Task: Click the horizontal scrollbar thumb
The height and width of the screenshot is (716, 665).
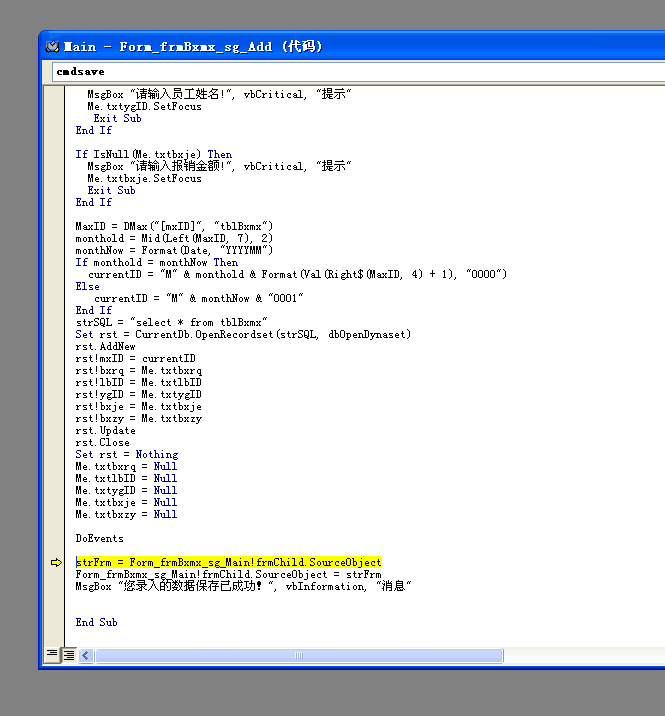Action: (299, 656)
